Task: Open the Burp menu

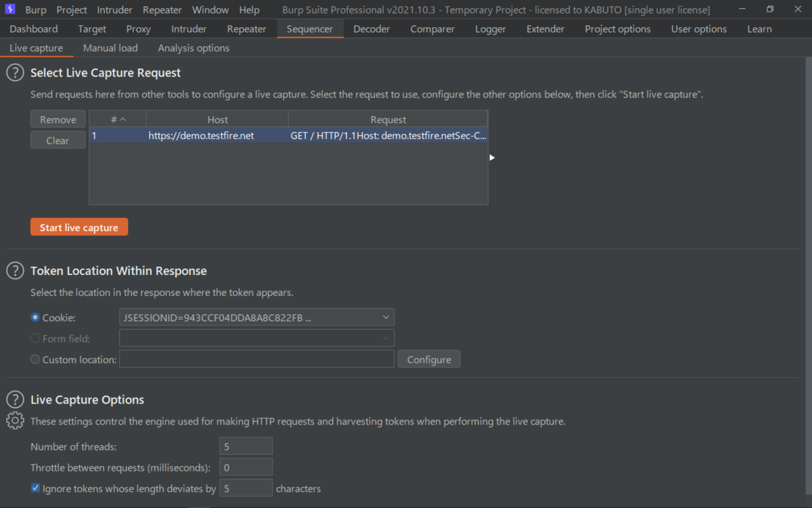Action: (x=36, y=9)
